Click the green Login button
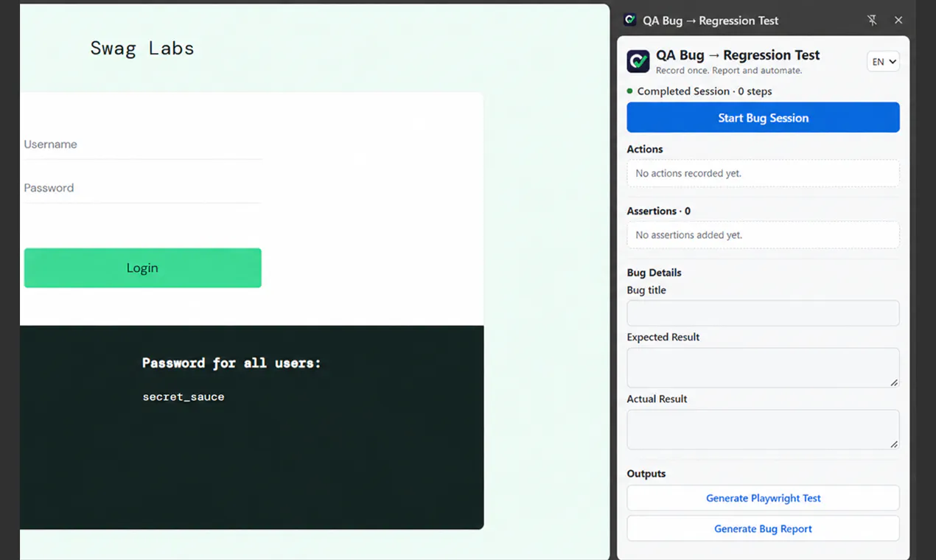 click(142, 268)
